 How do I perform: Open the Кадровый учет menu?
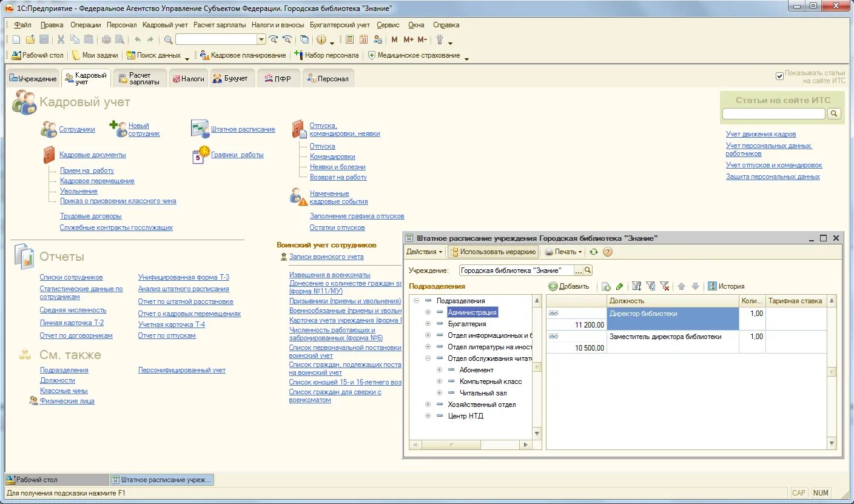[x=165, y=25]
